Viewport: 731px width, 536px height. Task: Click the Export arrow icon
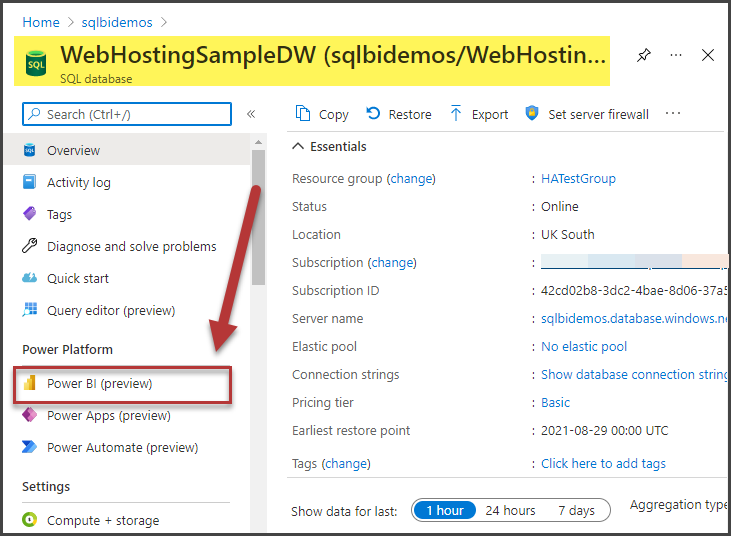pos(456,113)
